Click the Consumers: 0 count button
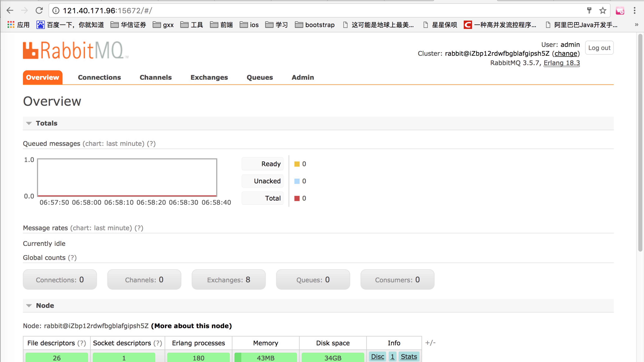This screenshot has height=362, width=644. tap(397, 279)
